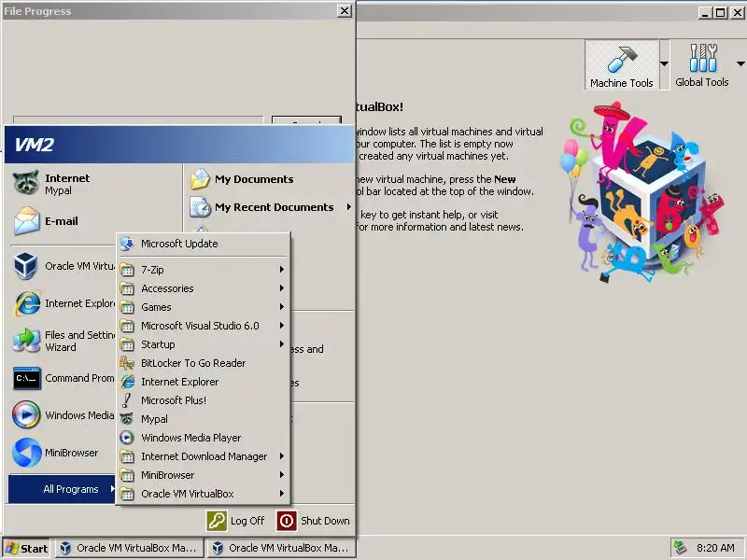The image size is (747, 560).
Task: Launch Oracle VM VirtualBox cube icon in pinned list
Action: [26, 266]
